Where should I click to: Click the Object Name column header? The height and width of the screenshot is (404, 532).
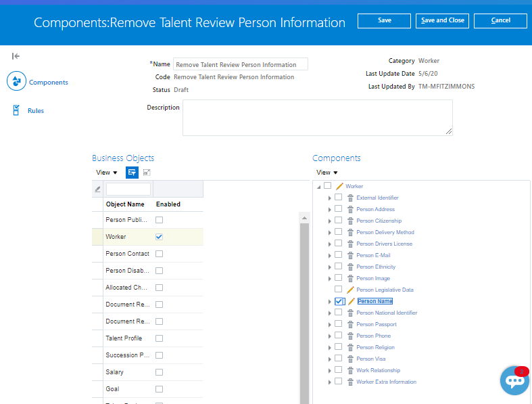pyautogui.click(x=125, y=204)
